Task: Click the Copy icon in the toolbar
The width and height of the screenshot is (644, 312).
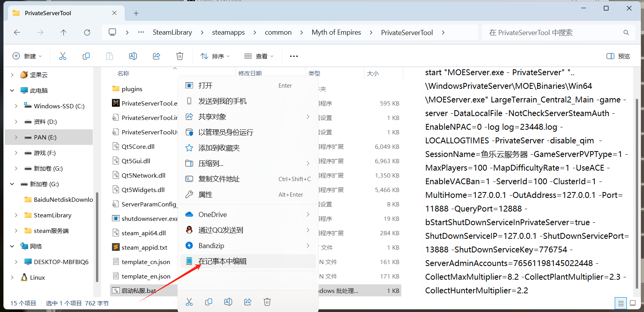Action: 86,56
